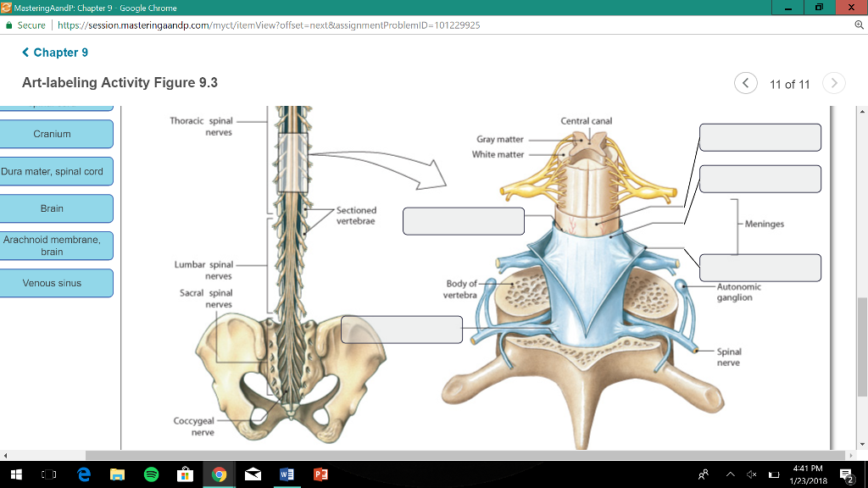Open PowerPoint from the taskbar
868x488 pixels.
320,474
